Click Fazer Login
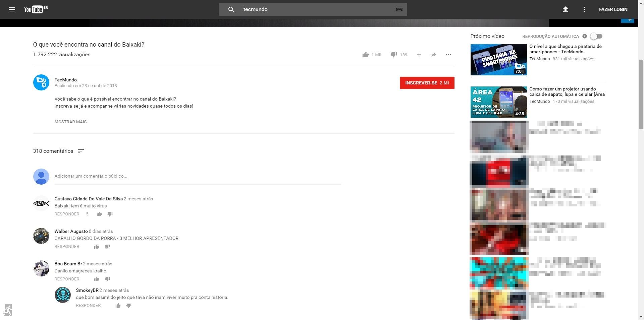The height and width of the screenshot is (320, 644). tap(613, 9)
